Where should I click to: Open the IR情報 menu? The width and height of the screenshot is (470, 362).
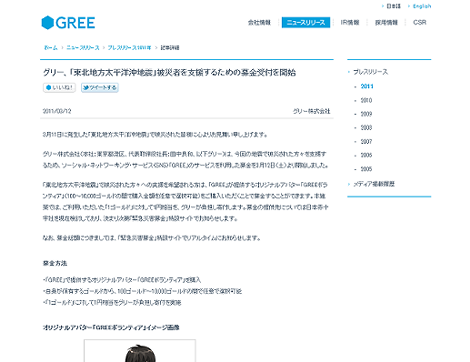coord(350,22)
